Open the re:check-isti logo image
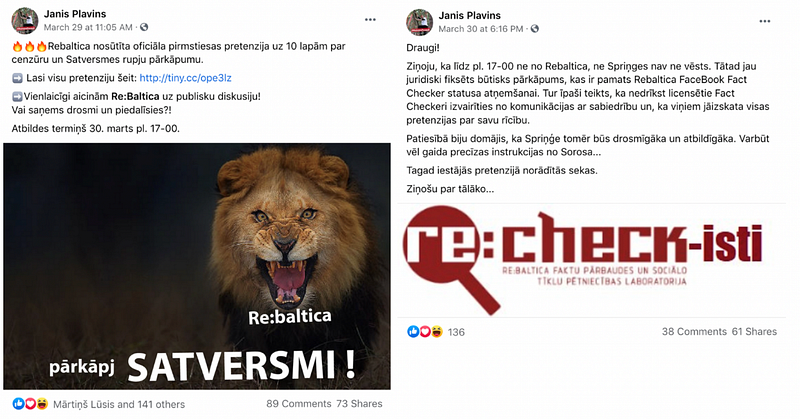The image size is (800, 419). tap(584, 261)
